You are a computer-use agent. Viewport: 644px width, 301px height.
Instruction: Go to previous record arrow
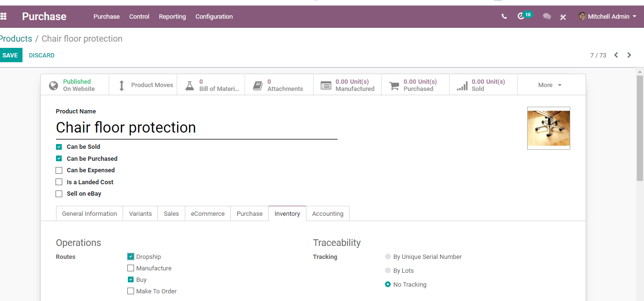point(616,55)
